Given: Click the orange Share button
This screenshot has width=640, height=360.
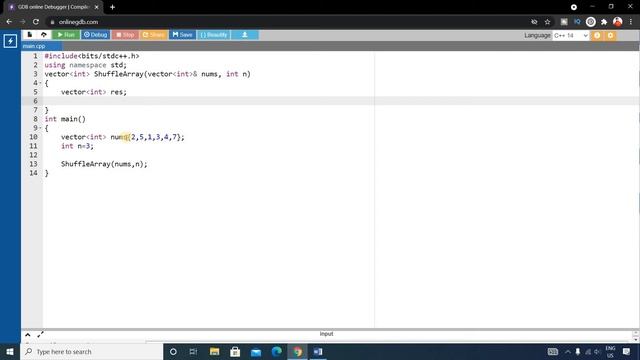Looking at the screenshot, I should tap(153, 35).
